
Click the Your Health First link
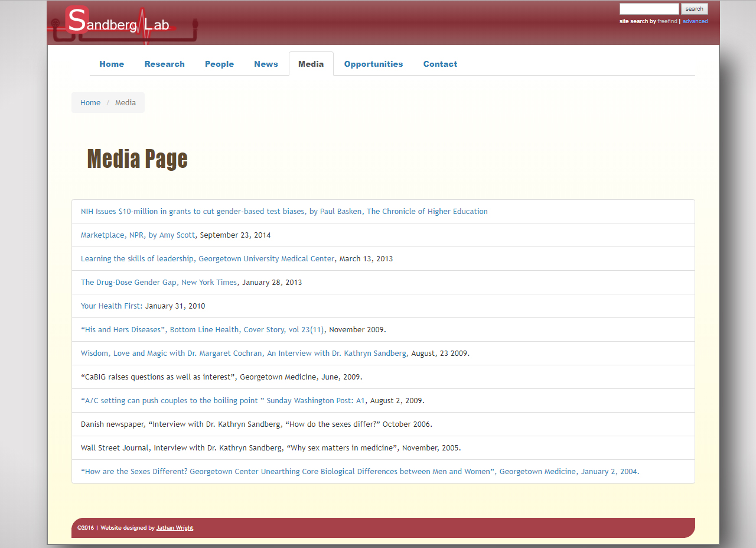111,306
